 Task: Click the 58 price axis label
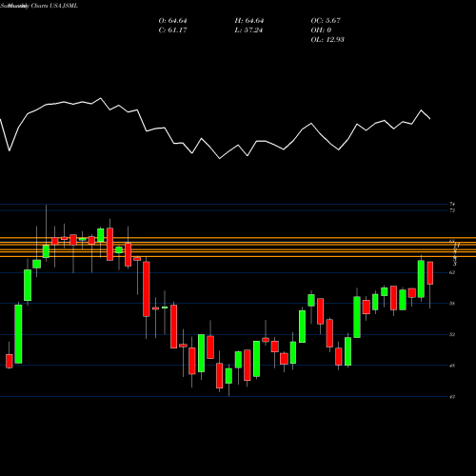[452, 304]
